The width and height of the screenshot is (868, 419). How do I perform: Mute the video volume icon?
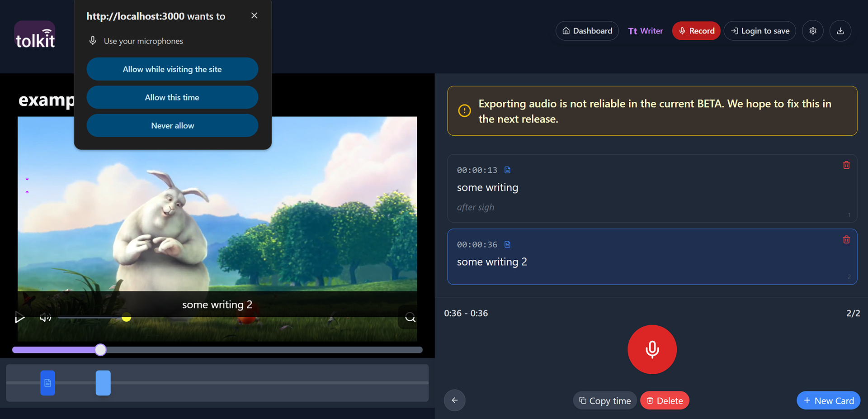click(45, 318)
